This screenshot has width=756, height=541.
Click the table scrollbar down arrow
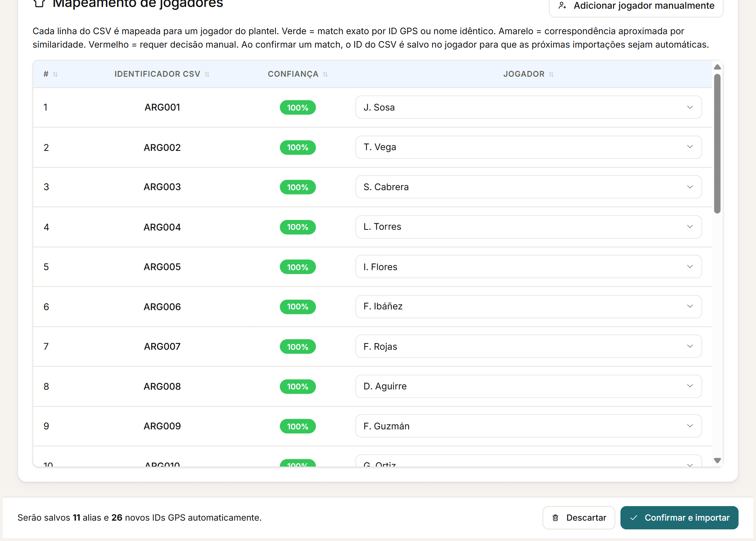click(717, 460)
